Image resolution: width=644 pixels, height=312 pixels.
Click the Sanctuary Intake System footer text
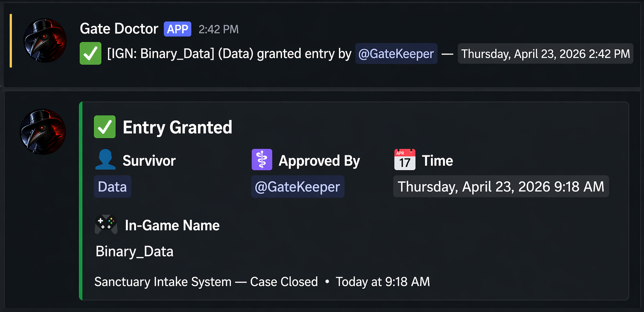tap(206, 282)
